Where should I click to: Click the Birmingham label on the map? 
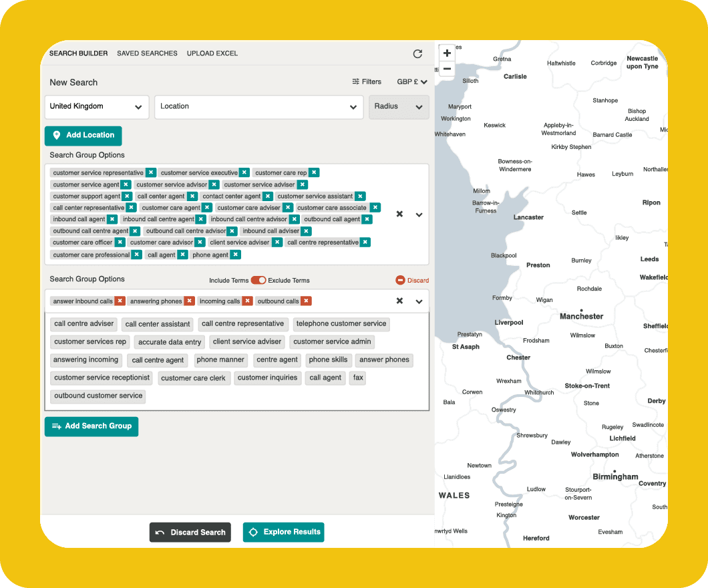click(x=615, y=476)
